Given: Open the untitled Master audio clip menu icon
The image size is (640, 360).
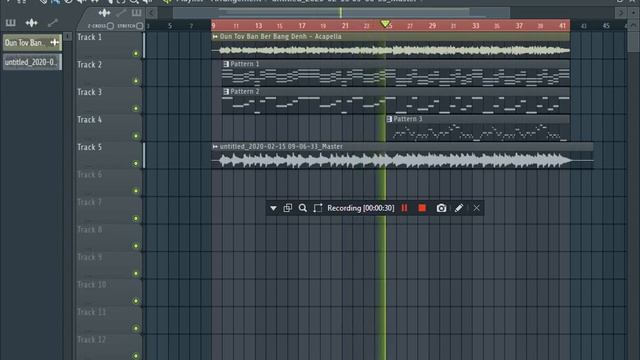Looking at the screenshot, I should [x=215, y=147].
